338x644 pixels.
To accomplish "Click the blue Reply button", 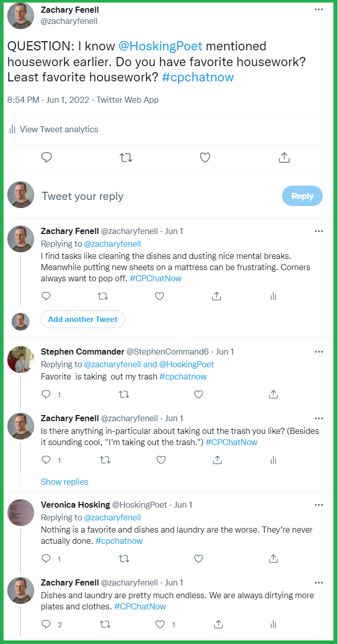I will tap(302, 196).
